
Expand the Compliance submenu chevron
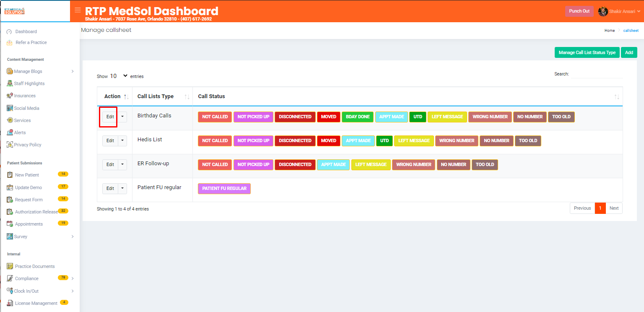click(73, 278)
